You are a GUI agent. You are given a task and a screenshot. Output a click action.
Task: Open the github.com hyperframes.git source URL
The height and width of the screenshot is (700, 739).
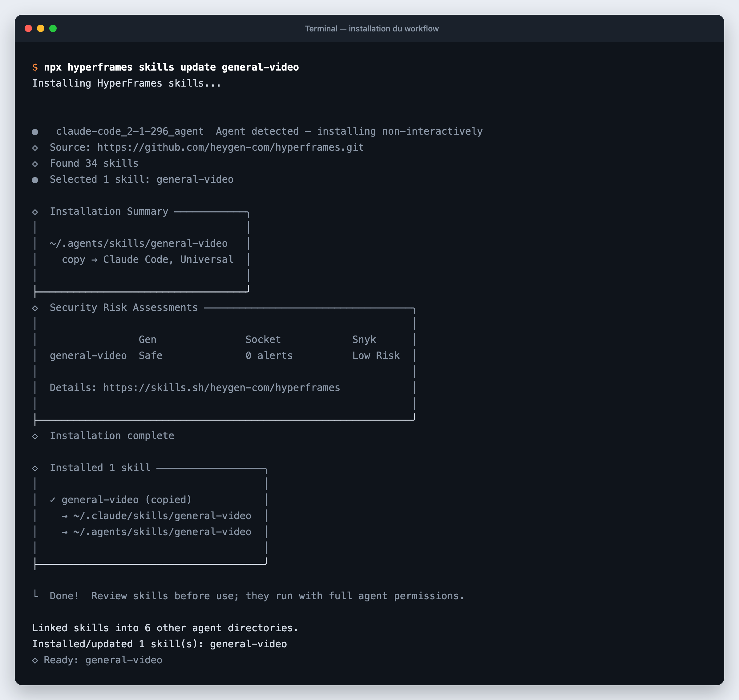[230, 147]
